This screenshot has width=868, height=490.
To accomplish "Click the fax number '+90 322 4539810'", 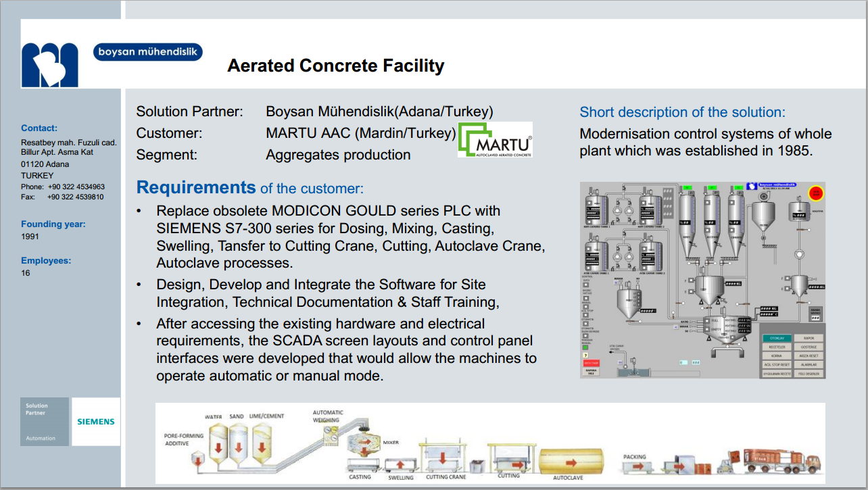I will [76, 197].
